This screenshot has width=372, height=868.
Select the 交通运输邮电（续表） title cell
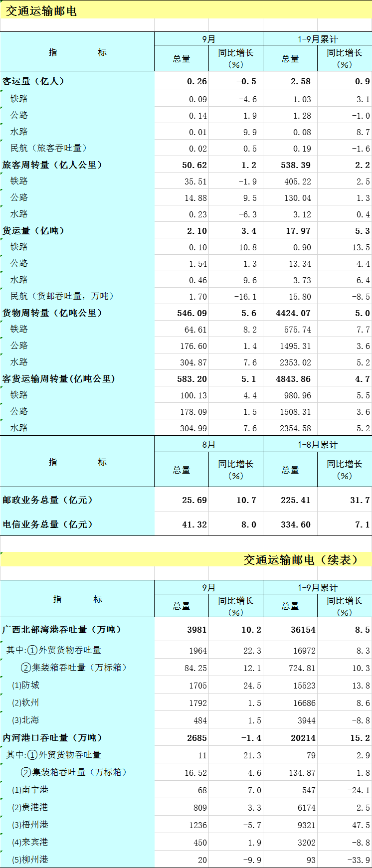click(301, 560)
